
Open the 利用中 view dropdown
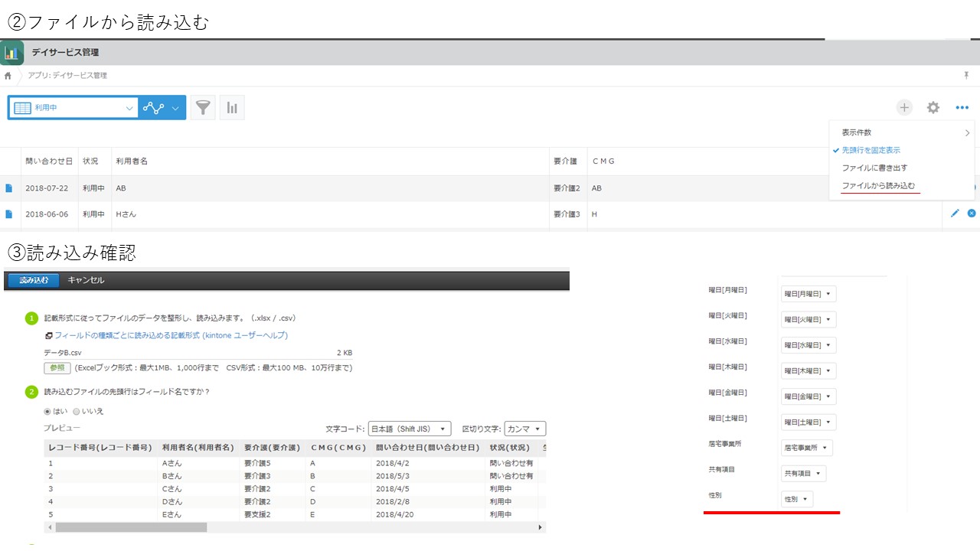click(73, 108)
